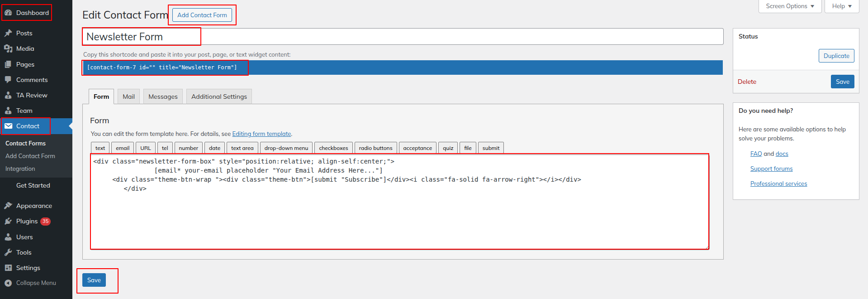
Task: Click the Collapse Menu arrow icon
Action: 8,283
